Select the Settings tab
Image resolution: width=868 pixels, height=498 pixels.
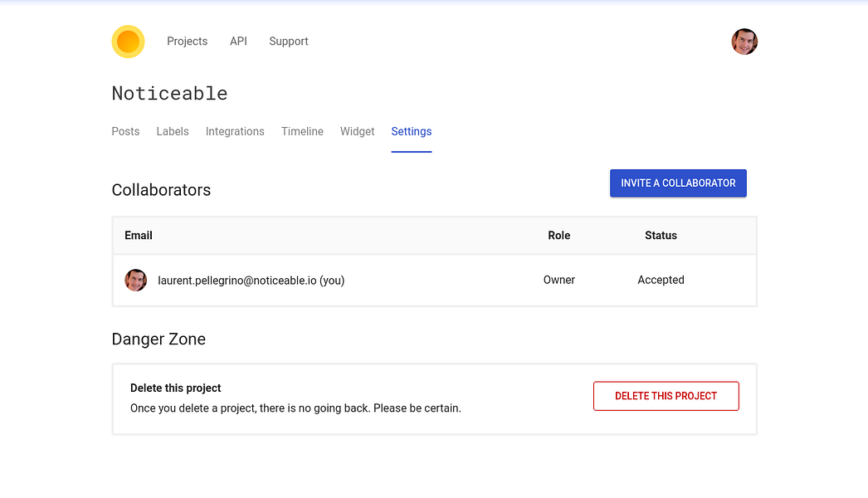(x=411, y=131)
